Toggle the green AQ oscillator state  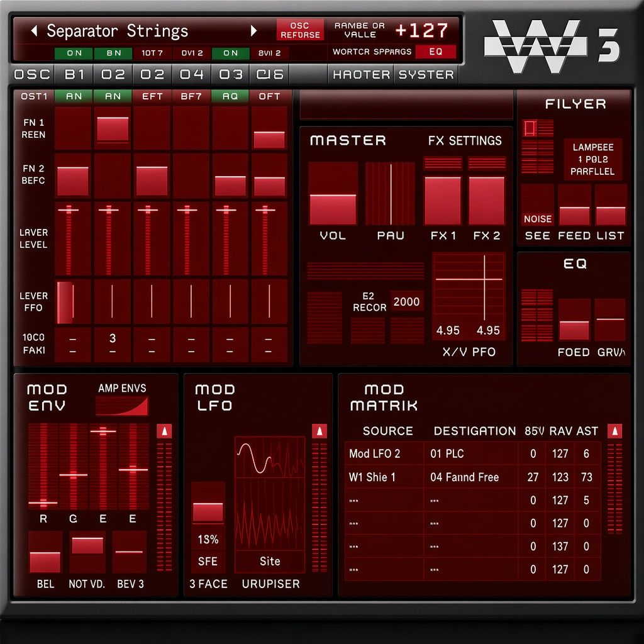pos(230,96)
